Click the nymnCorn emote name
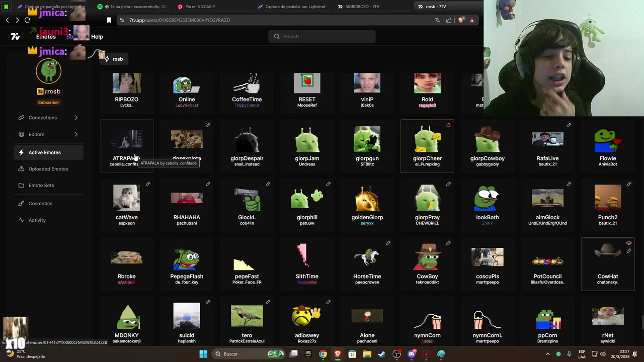This screenshot has height=362, width=644. click(x=427, y=335)
